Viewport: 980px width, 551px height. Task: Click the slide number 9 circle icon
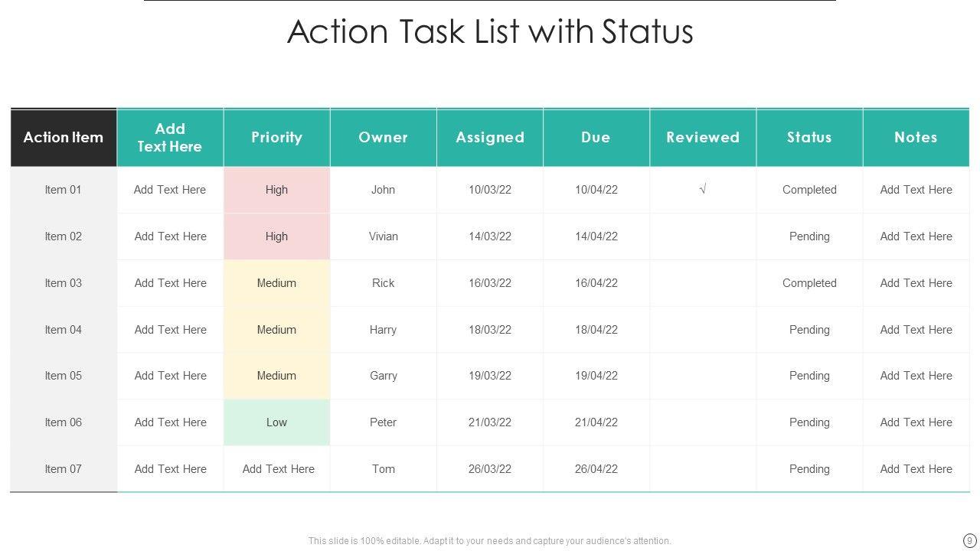969,540
